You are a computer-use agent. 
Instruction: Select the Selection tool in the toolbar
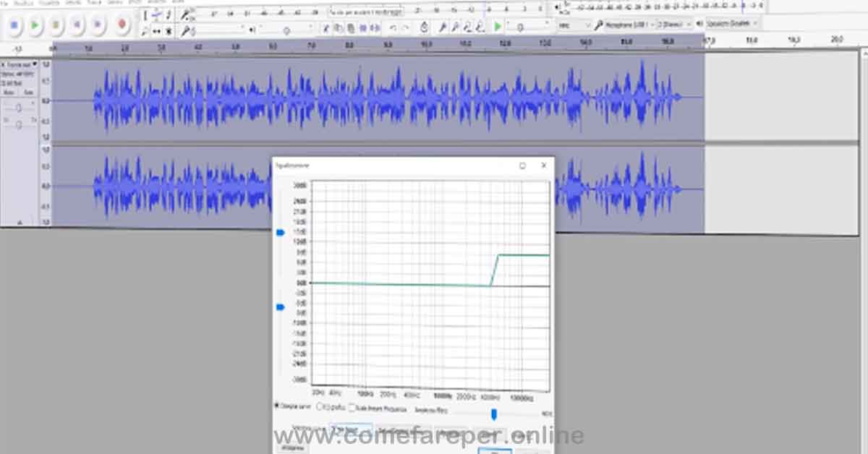coord(145,15)
